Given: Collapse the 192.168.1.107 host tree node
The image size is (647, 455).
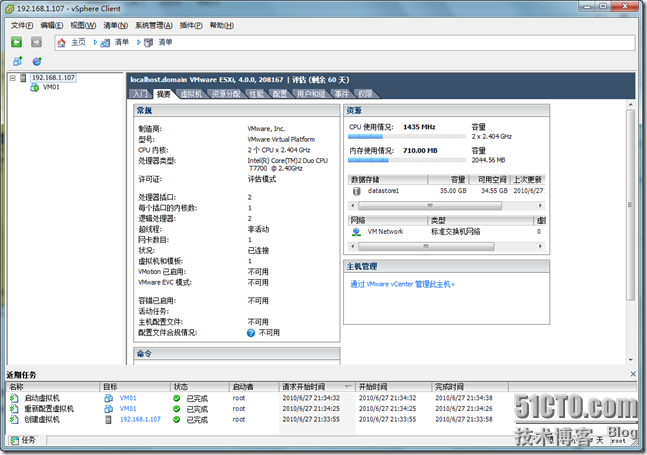Looking at the screenshot, I should click(13, 78).
